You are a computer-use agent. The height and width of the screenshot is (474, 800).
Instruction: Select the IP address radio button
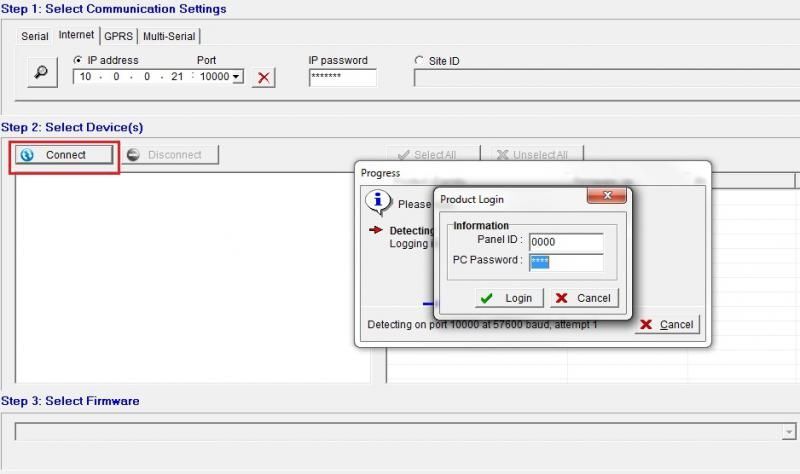point(78,61)
